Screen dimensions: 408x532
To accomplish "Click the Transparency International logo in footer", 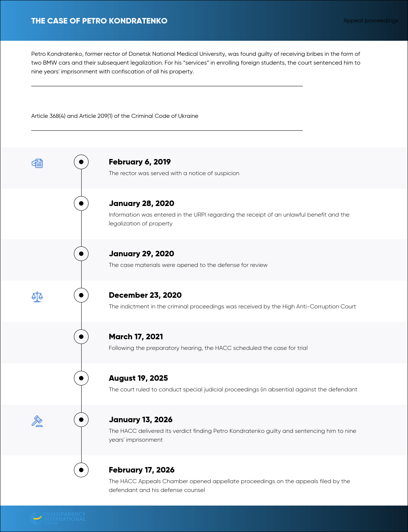I will point(58,517).
